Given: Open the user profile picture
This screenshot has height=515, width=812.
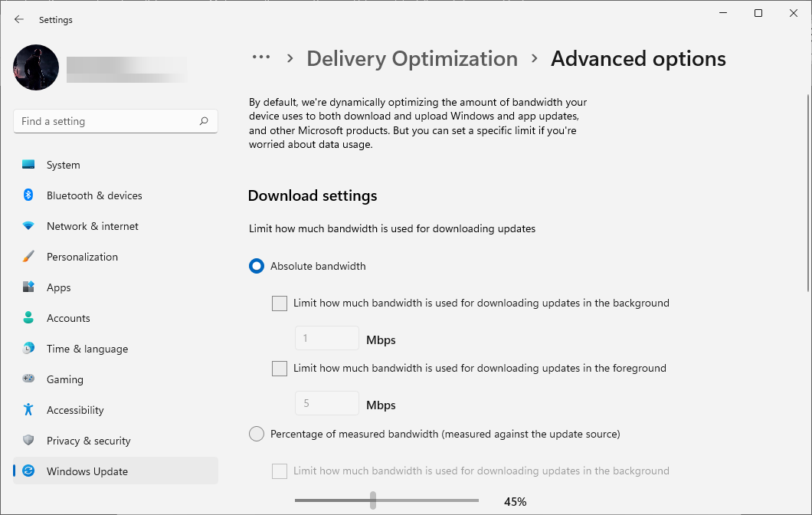Looking at the screenshot, I should (36, 67).
